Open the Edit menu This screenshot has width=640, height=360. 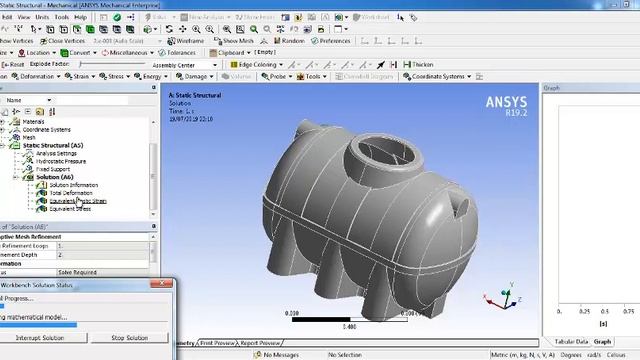(7, 17)
